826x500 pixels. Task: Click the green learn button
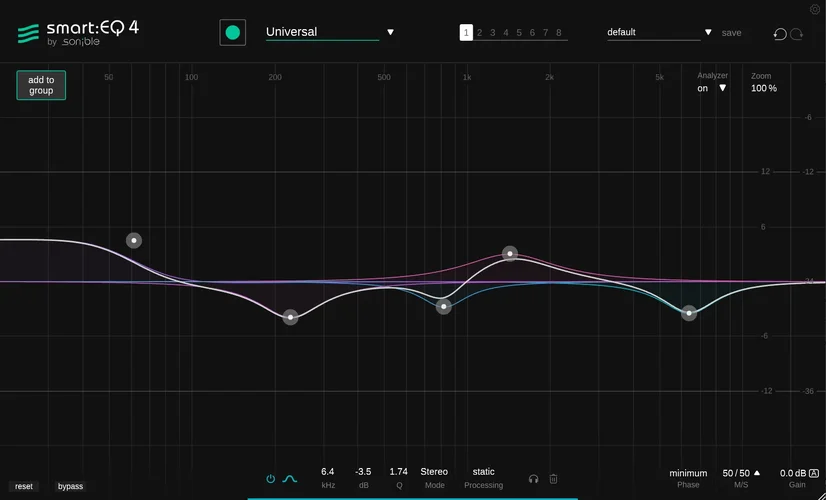(232, 33)
